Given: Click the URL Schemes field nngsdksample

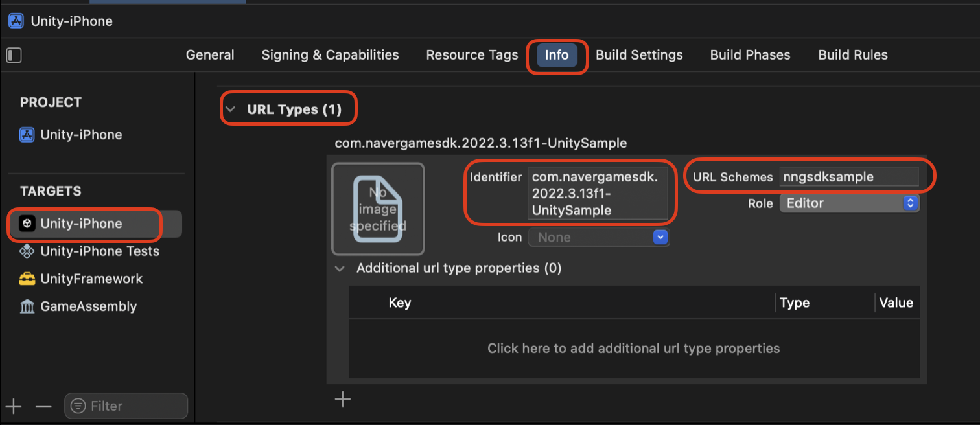Looking at the screenshot, I should click(849, 176).
